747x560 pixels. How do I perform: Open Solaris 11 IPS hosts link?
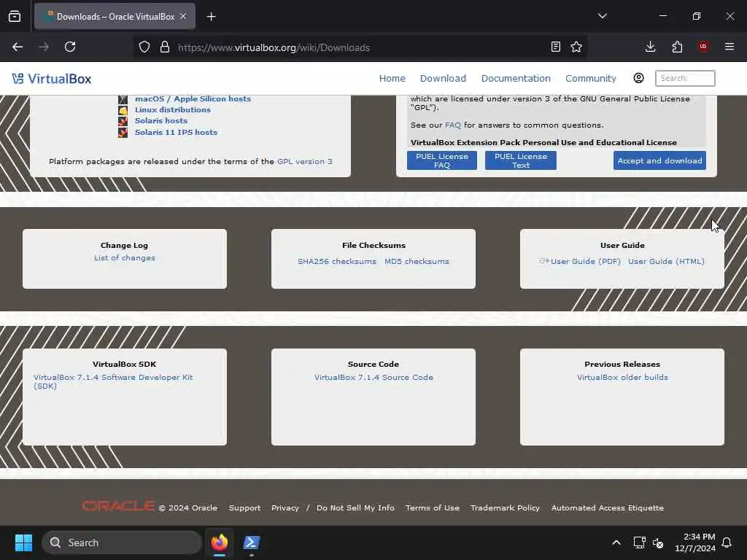click(176, 132)
